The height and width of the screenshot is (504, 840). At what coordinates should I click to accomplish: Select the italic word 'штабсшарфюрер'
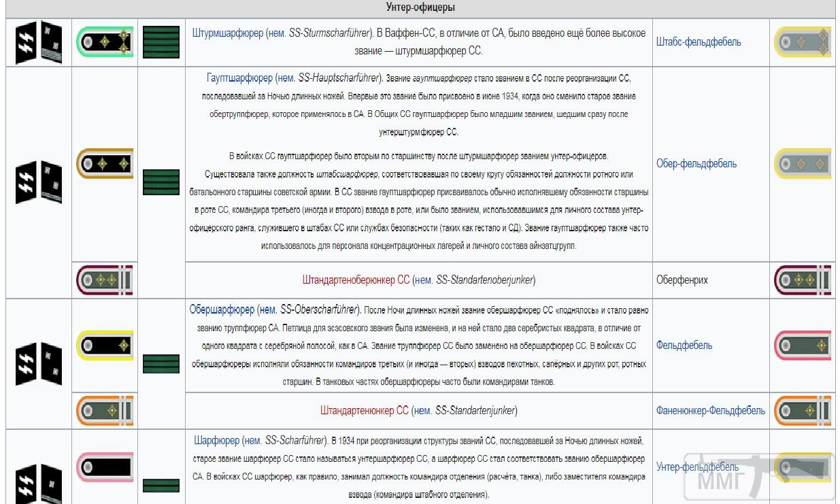tap(347, 175)
